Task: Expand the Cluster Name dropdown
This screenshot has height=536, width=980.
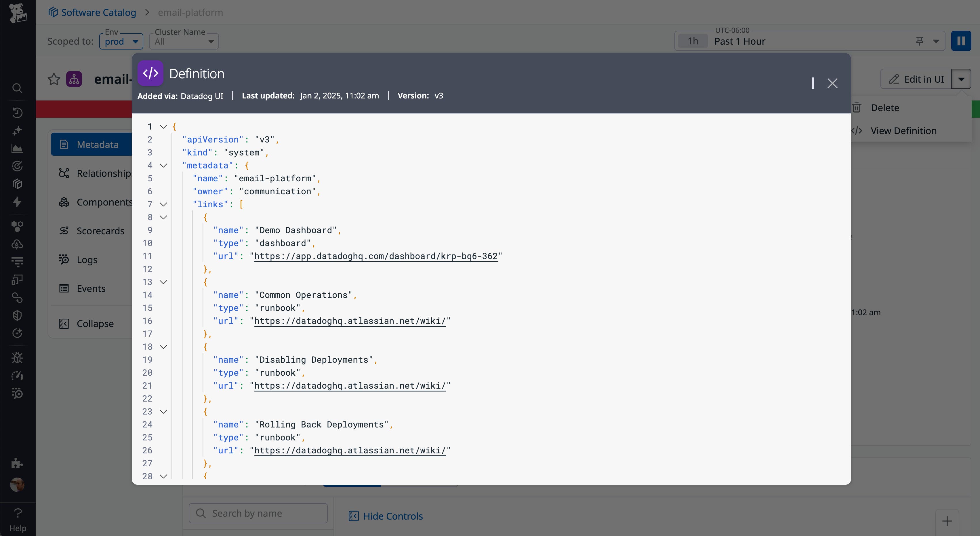Action: [x=184, y=41]
